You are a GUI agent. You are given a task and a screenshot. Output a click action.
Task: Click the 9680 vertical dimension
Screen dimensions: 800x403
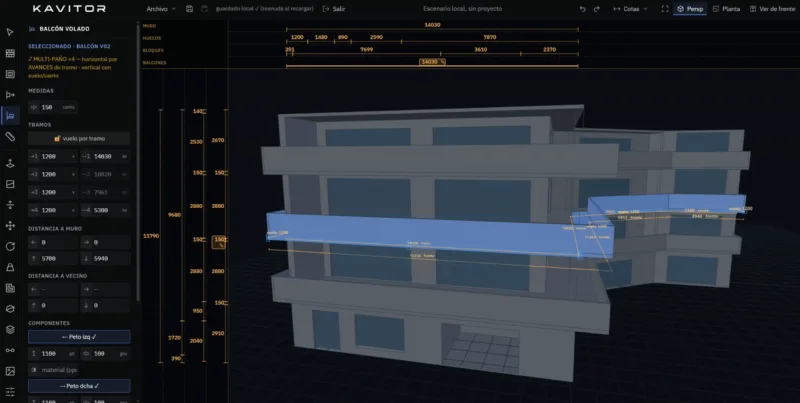(174, 215)
